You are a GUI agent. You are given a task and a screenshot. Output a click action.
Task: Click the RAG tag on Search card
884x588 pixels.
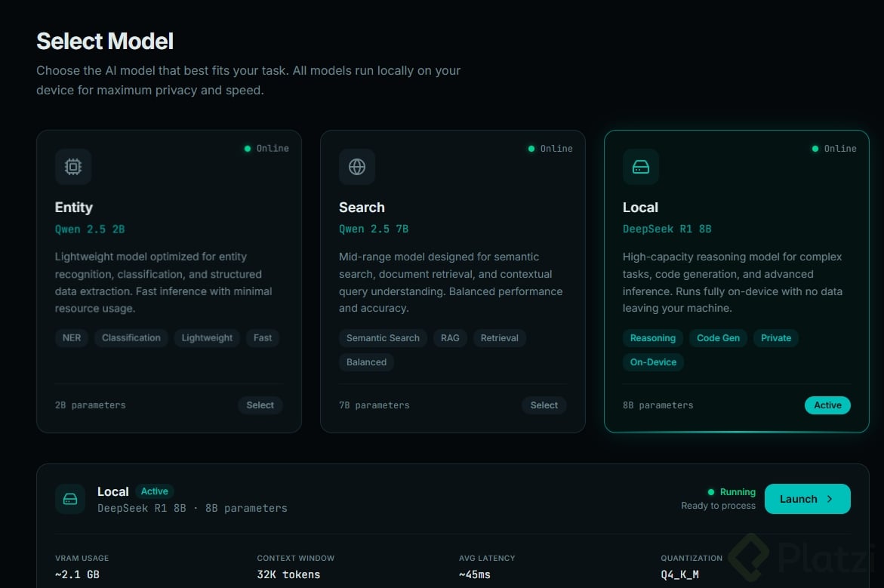pos(450,338)
